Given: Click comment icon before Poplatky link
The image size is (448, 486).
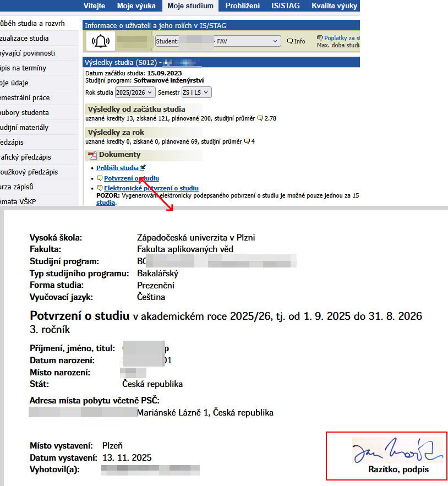Looking at the screenshot, I should [320, 38].
